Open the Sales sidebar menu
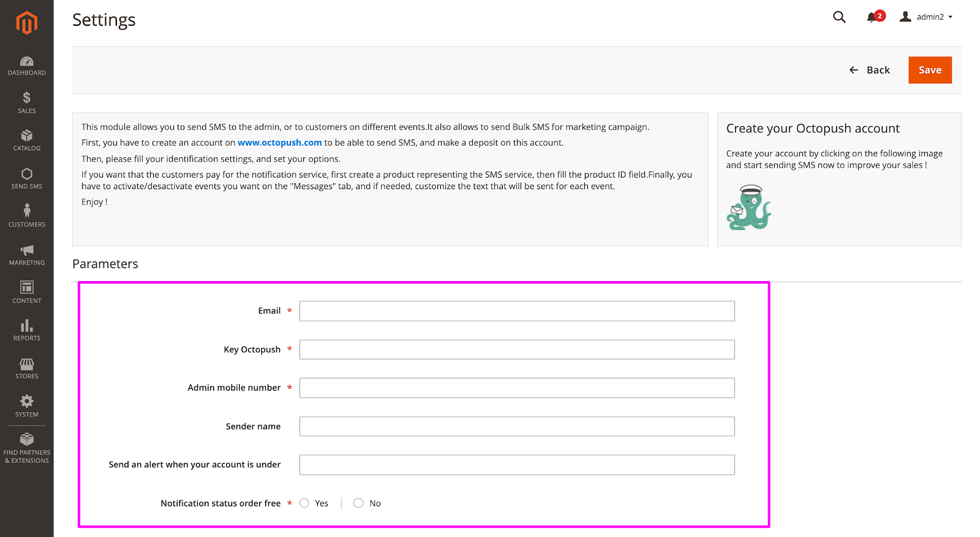 pos(26,103)
